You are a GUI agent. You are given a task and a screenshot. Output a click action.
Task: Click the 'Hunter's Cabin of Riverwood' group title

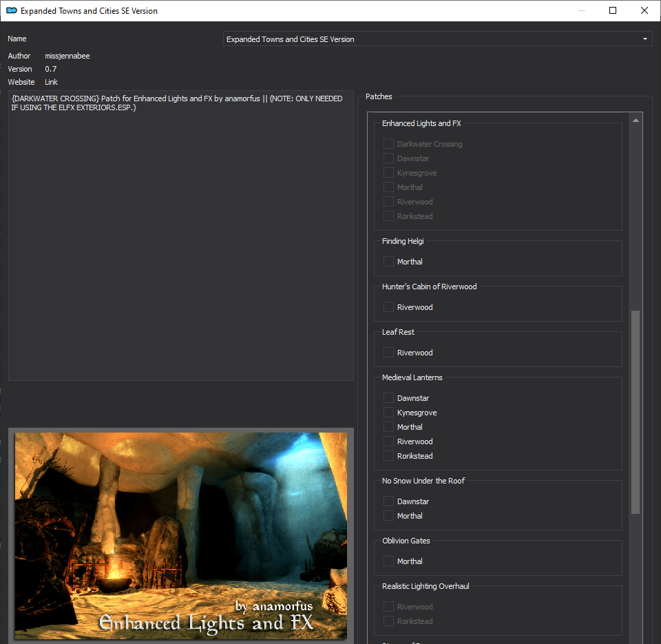pos(429,287)
